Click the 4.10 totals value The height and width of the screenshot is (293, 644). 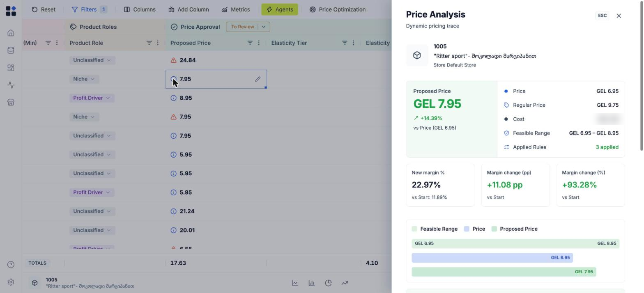click(x=372, y=263)
